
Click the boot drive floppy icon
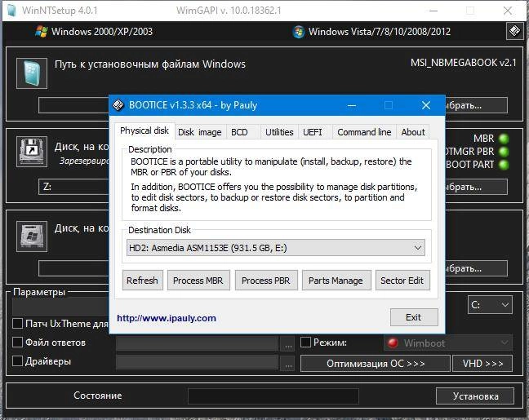pyautogui.click(x=32, y=152)
